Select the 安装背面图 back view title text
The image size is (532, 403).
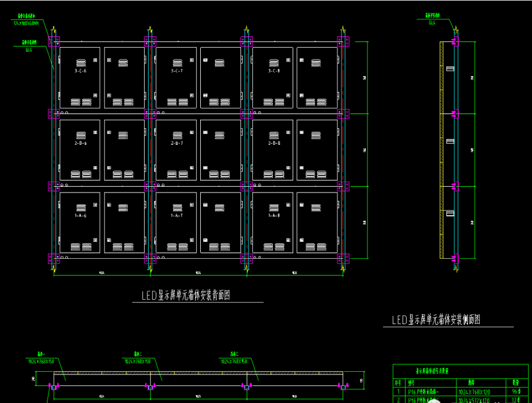click(186, 296)
